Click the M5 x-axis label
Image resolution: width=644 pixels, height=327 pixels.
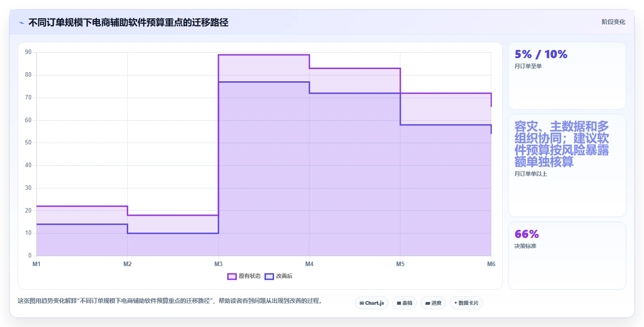click(400, 264)
